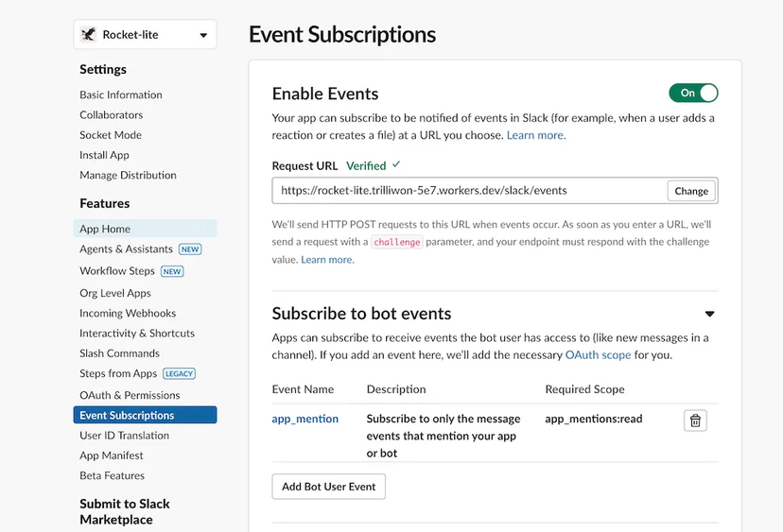Open Socket Mode settings
This screenshot has height=532, width=783.
[111, 135]
